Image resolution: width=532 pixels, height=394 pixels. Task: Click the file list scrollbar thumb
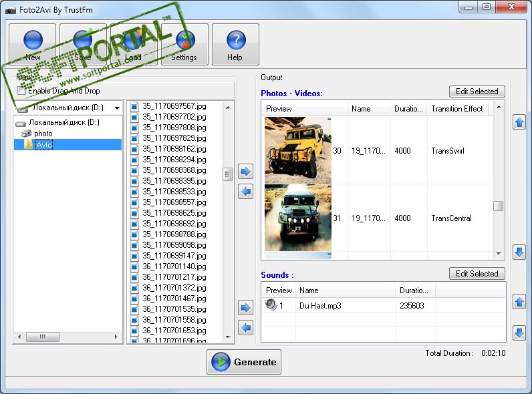(x=227, y=174)
